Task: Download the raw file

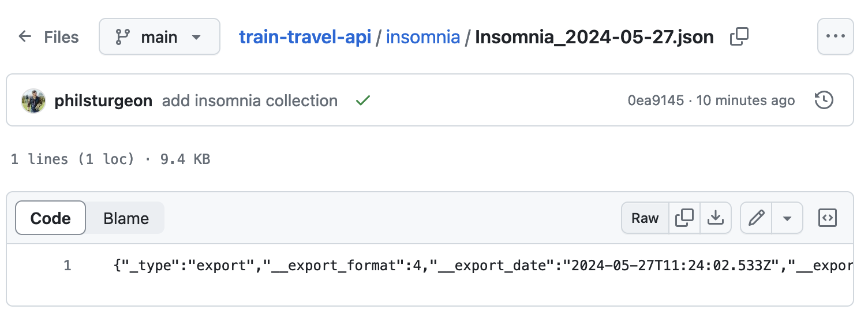Action: pyautogui.click(x=716, y=218)
